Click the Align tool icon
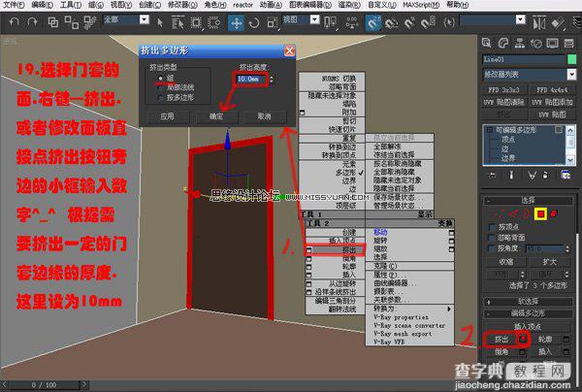The image size is (582, 392). [557, 23]
